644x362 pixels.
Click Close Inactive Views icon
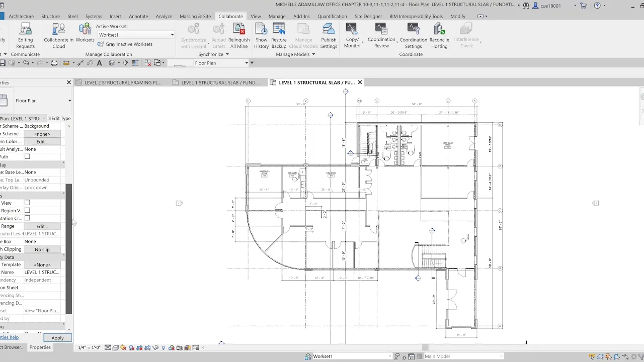point(148,63)
